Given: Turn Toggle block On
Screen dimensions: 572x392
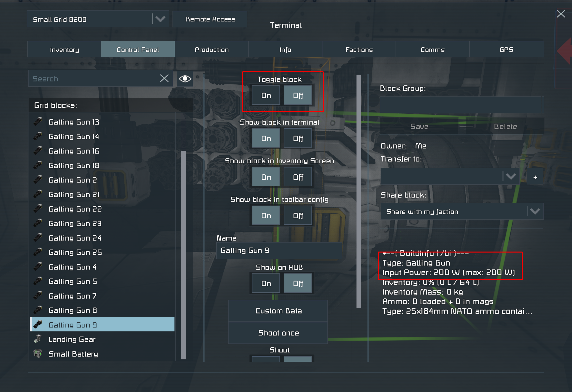Looking at the screenshot, I should [266, 95].
